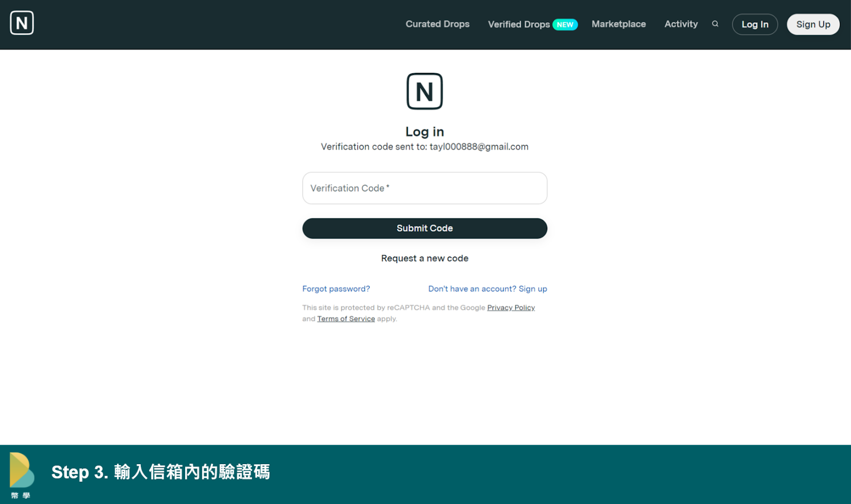Open Google Privacy Policy link
Image resolution: width=851 pixels, height=504 pixels.
511,308
